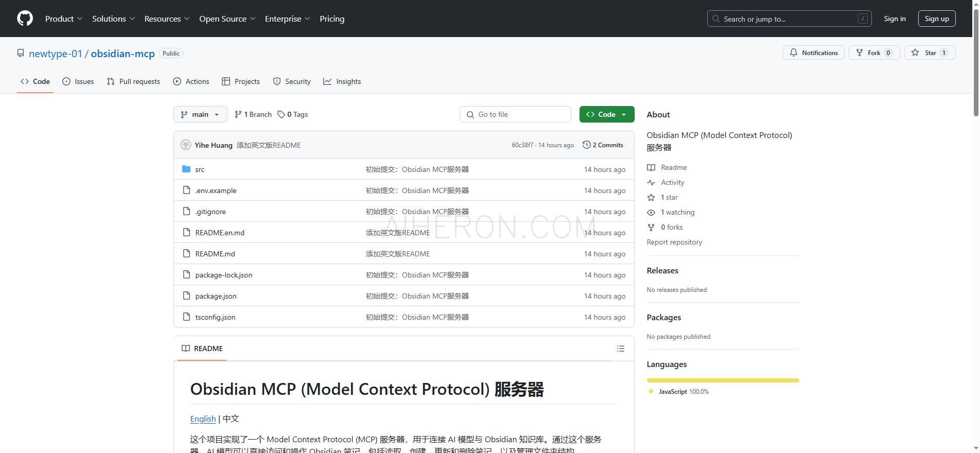
Task: Click the yellow JavaScript language bar
Action: [723, 380]
